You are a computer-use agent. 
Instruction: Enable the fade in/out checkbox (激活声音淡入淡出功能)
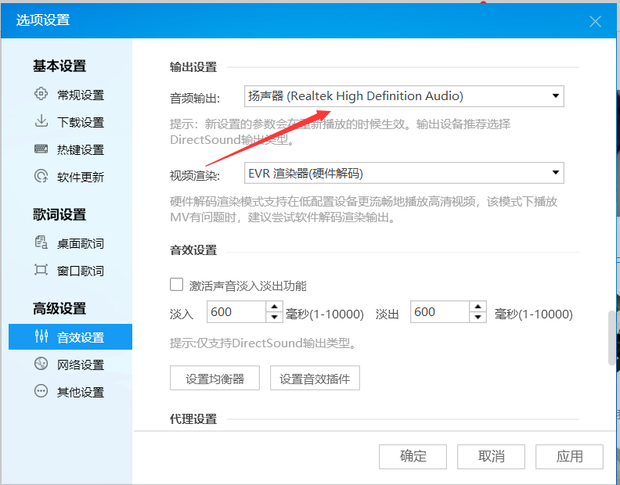click(x=177, y=284)
